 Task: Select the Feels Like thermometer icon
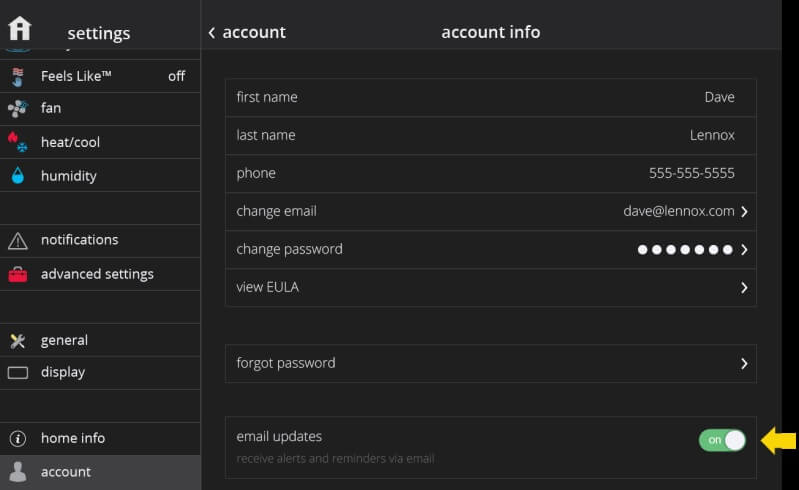coord(17,76)
